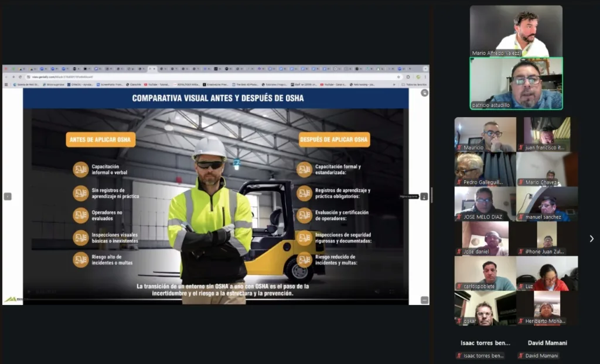
Task: Click the forklift icon beside 'Evaluación y certificación'
Action: [x=304, y=215]
